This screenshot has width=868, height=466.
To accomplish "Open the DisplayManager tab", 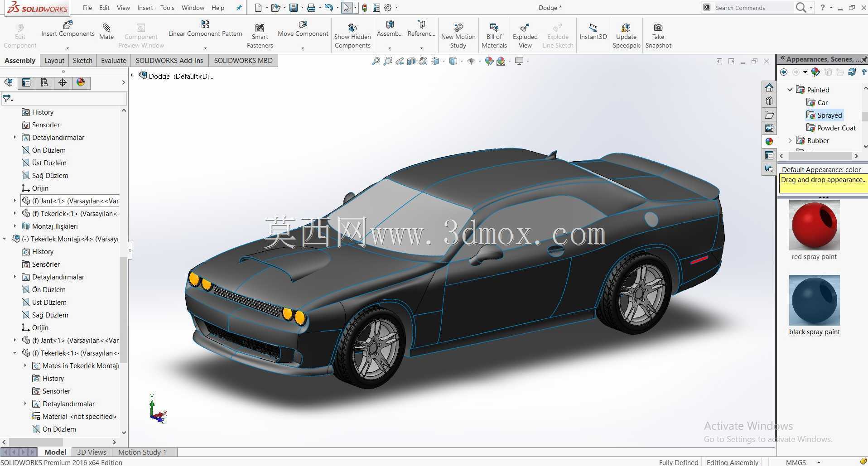I will (81, 82).
